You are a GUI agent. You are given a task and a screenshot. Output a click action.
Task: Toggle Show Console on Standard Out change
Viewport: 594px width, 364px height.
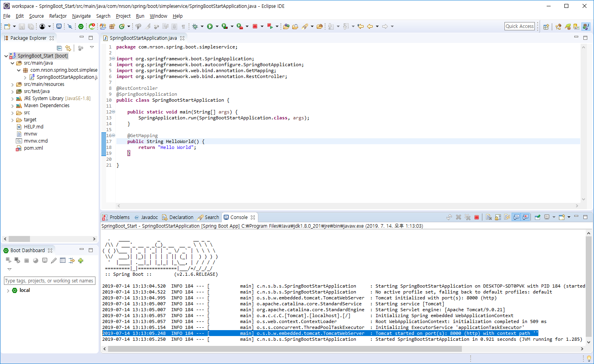[x=516, y=217]
